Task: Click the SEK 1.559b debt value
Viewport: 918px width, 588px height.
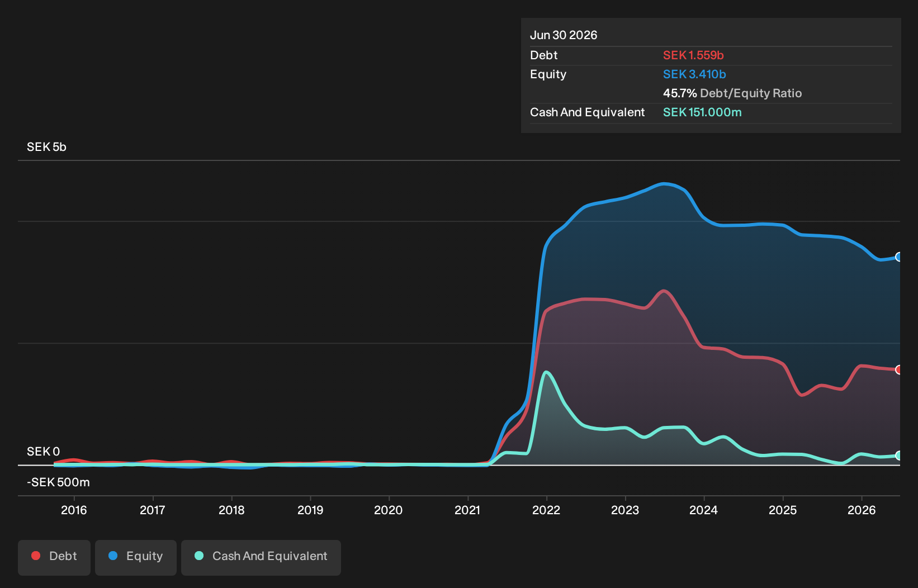Action: click(x=693, y=55)
